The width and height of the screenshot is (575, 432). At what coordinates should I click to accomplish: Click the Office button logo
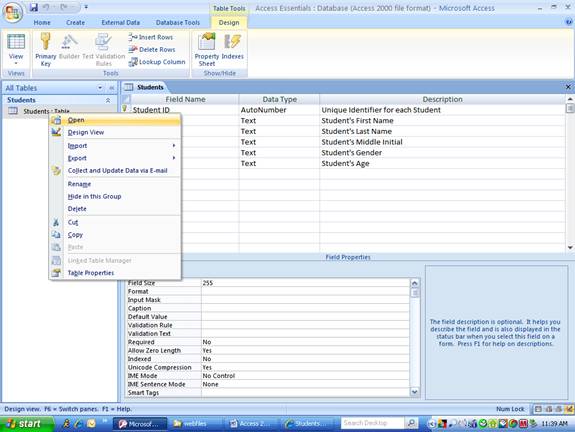[13, 12]
